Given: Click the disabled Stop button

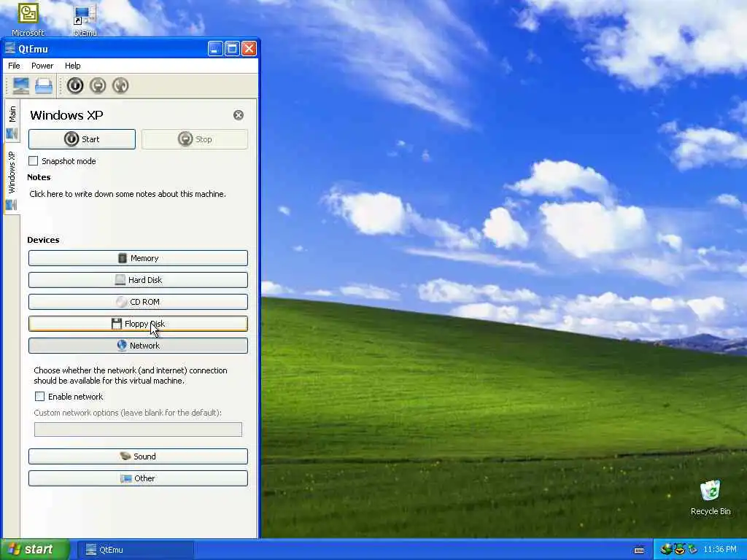Looking at the screenshot, I should point(194,139).
